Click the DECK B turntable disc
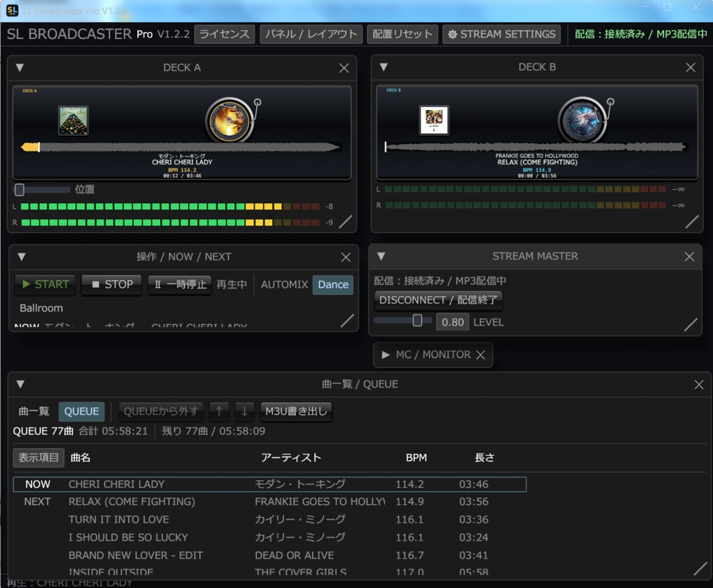This screenshot has width=713, height=588. click(582, 120)
